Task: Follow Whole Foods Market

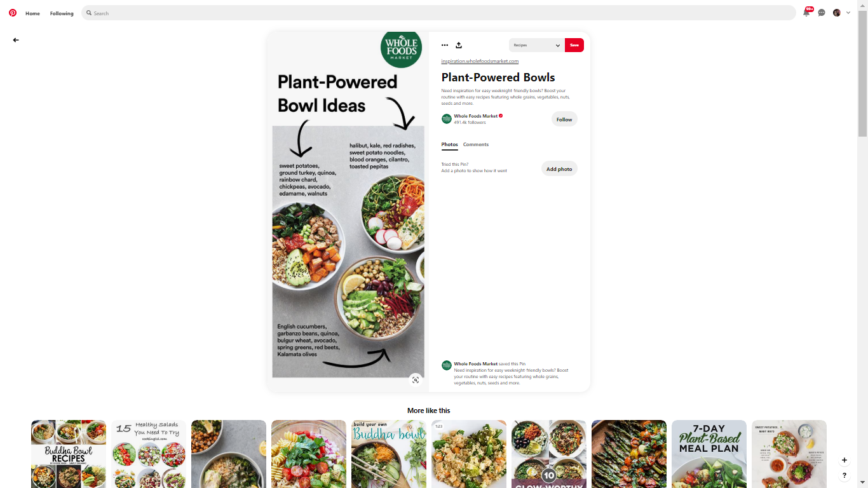Action: [564, 119]
